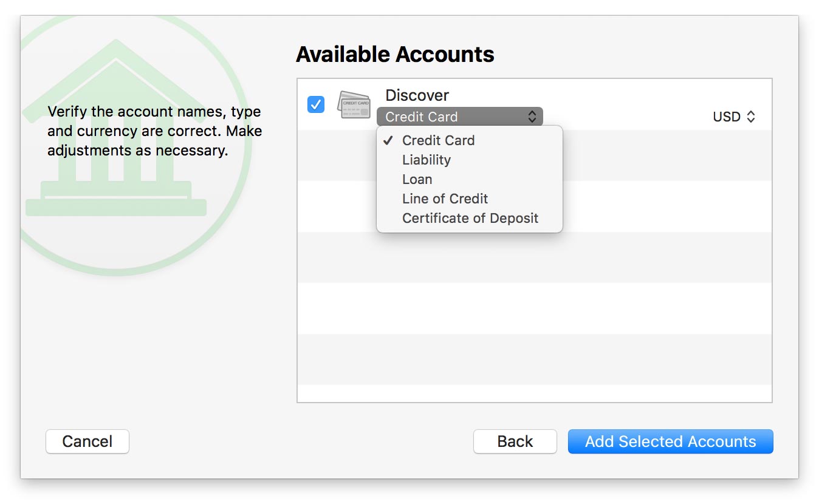Click an empty row in the accounts list
This screenshot has height=504, width=819.
535,308
